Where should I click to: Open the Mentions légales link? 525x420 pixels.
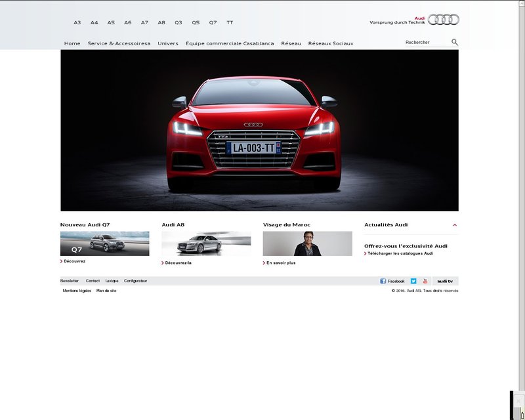pyautogui.click(x=77, y=291)
